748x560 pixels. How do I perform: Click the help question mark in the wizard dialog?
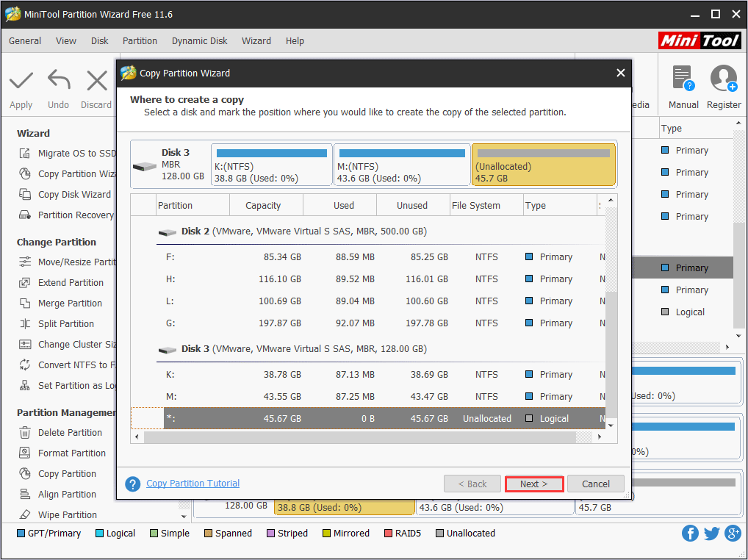(133, 484)
